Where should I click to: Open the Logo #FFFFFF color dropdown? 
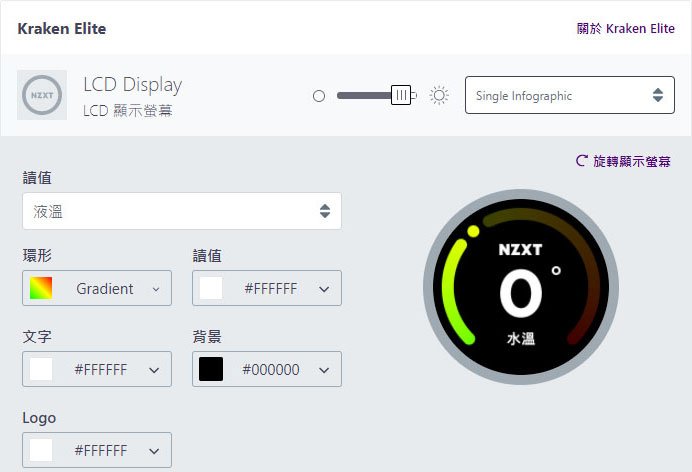tap(97, 450)
